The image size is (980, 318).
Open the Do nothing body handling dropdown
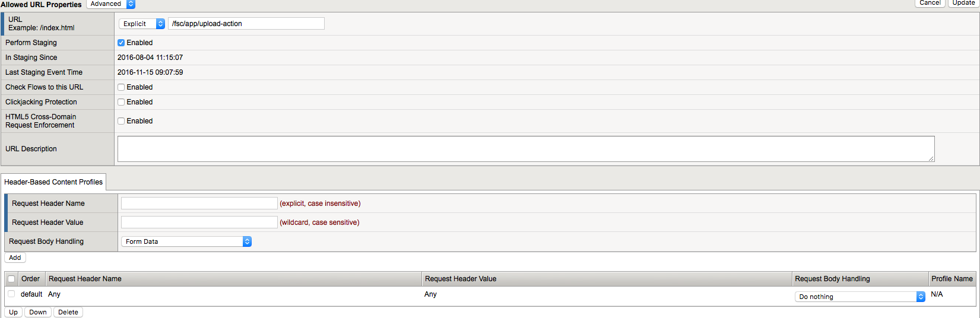860,297
